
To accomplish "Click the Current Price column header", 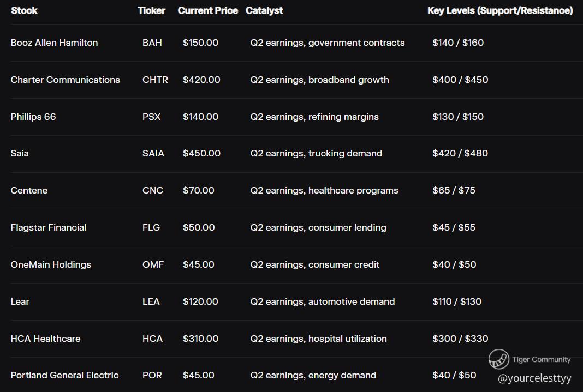I will (207, 10).
